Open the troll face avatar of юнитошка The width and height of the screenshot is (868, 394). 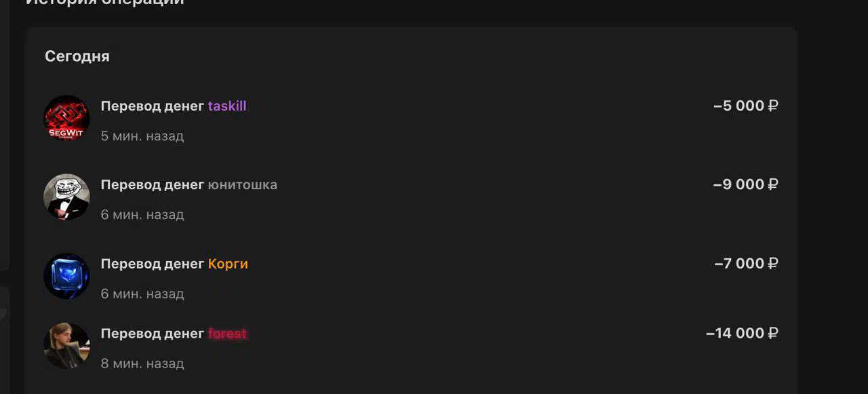(x=66, y=197)
